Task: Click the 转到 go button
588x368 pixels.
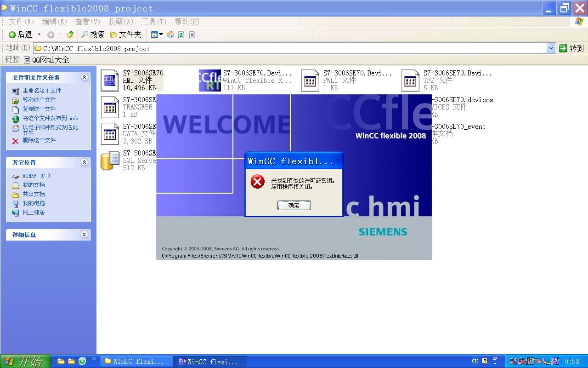Action: [x=571, y=48]
